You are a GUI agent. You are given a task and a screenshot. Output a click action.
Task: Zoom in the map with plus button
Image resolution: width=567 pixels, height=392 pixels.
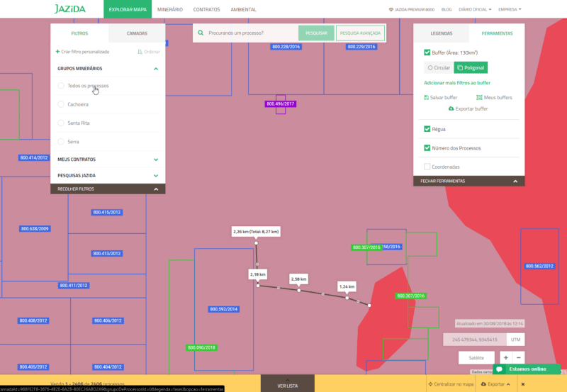(x=505, y=358)
